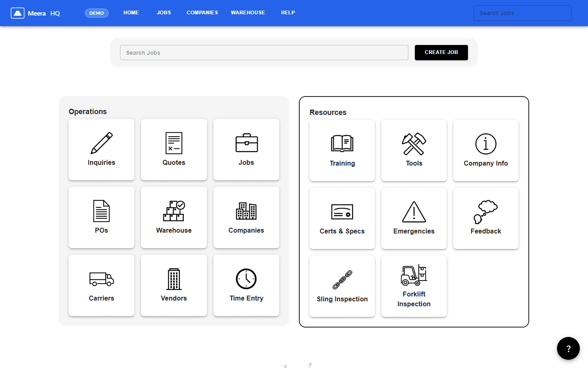Viewport: 588px width, 368px height.
Task: Click the Time Entry clock icon
Action: tap(246, 279)
